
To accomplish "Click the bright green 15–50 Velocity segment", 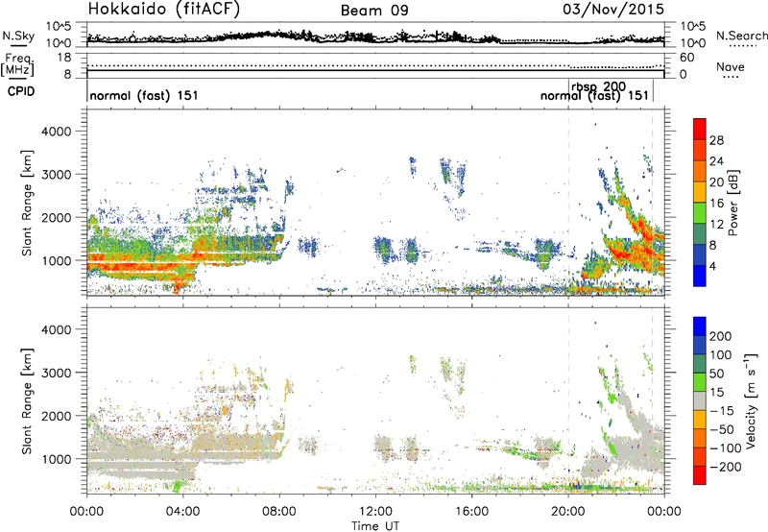I will [x=700, y=382].
